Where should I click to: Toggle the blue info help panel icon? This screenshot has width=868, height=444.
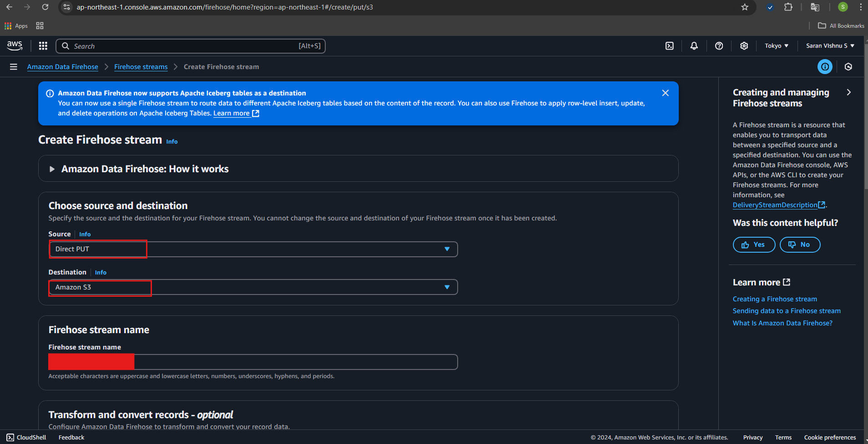pos(825,67)
